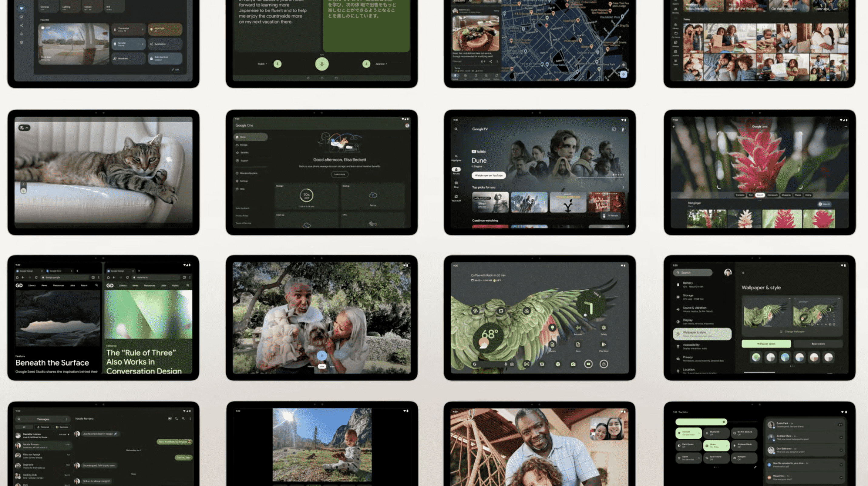
Task: Click Watch now on YouTube button
Action: (489, 175)
